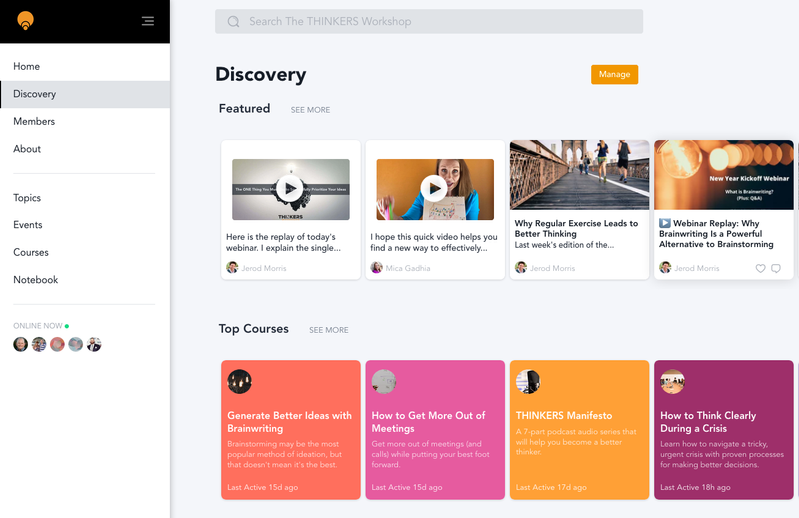799x518 pixels.
Task: Click the orange THINKERS logo icon
Action: coord(25,21)
